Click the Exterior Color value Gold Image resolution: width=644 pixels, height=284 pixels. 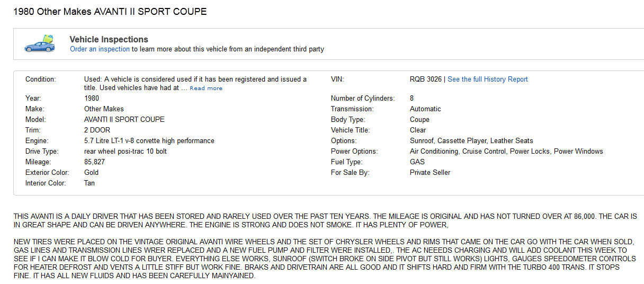[x=91, y=173]
